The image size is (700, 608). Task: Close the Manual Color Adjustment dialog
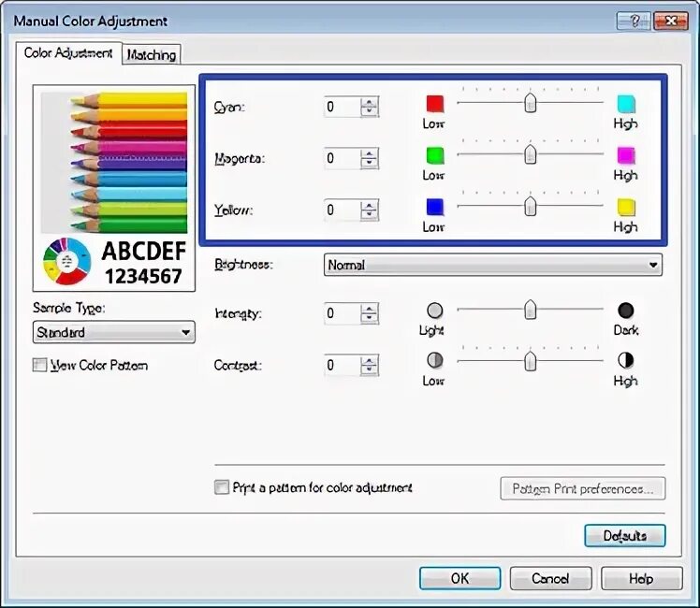[x=671, y=21]
